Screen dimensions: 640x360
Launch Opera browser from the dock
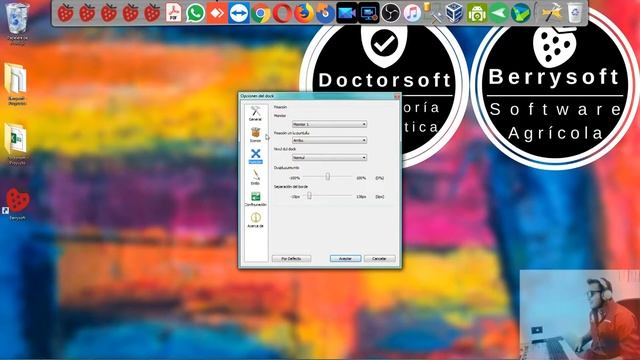tap(282, 13)
